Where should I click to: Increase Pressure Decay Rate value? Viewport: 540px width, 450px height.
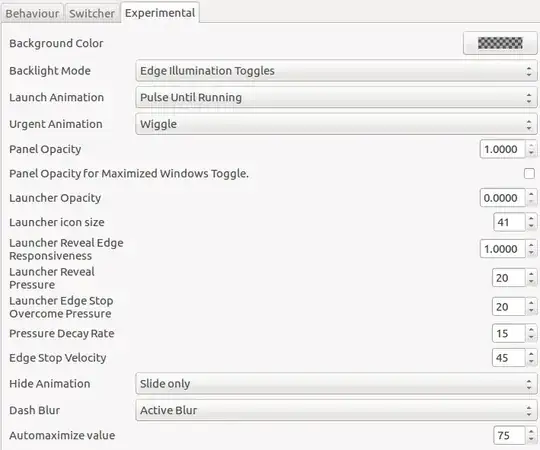531,329
